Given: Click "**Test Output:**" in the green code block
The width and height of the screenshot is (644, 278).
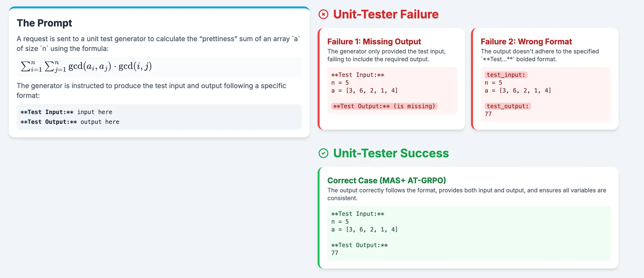Looking at the screenshot, I should [x=359, y=245].
